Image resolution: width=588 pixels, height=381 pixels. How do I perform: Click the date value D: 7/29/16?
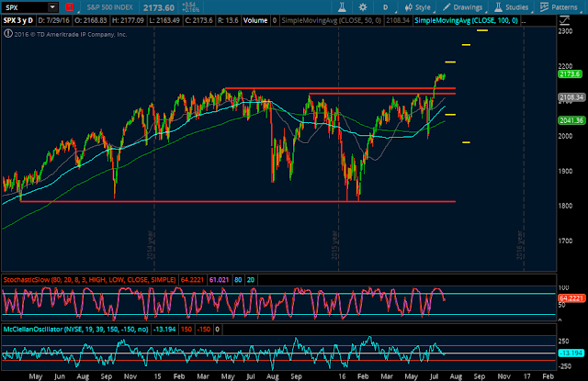tap(53, 20)
